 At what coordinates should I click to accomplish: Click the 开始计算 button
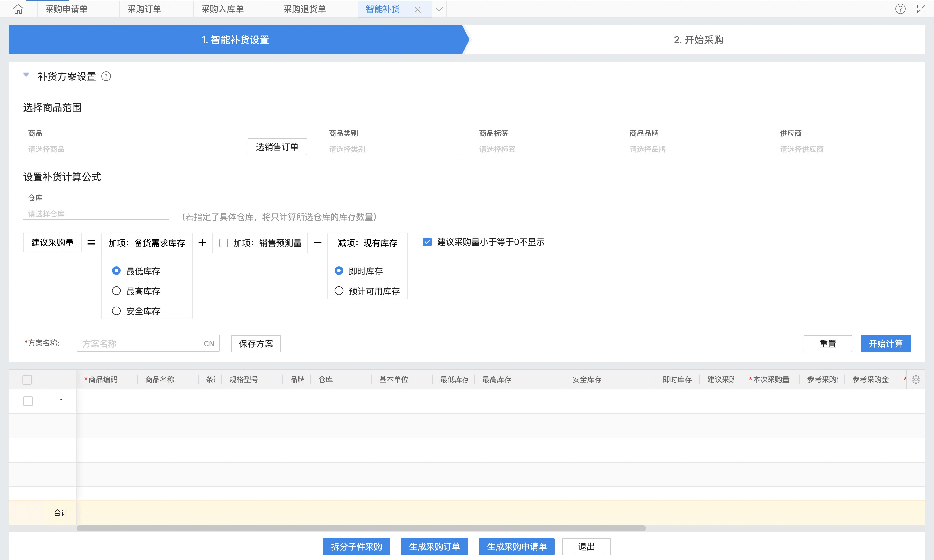point(885,344)
